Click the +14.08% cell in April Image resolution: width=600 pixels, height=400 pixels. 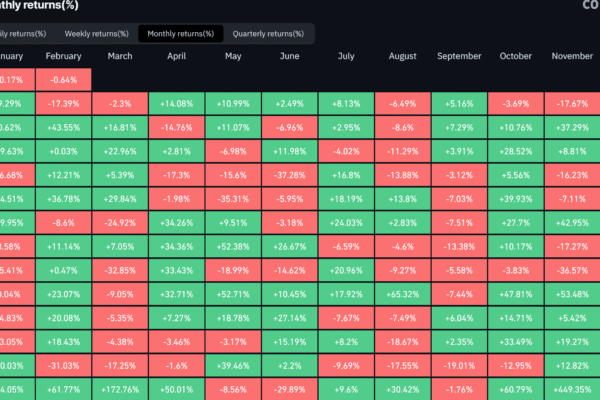point(176,103)
